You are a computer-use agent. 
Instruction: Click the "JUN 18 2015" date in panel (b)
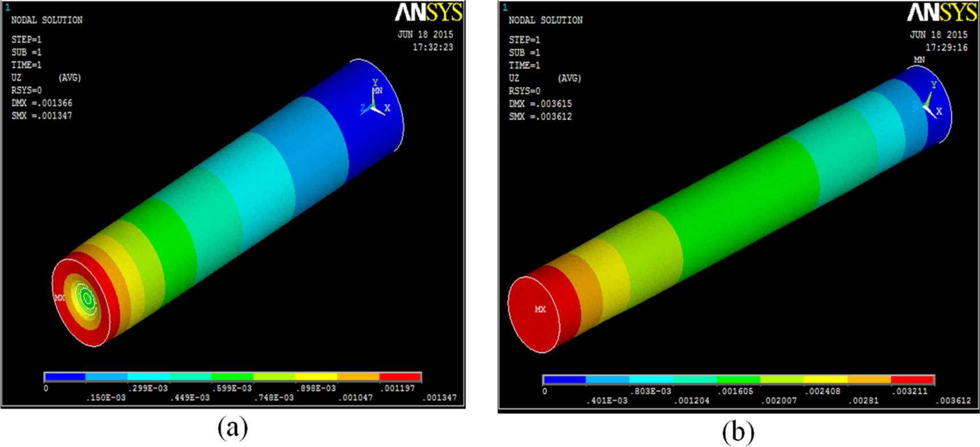pyautogui.click(x=938, y=35)
